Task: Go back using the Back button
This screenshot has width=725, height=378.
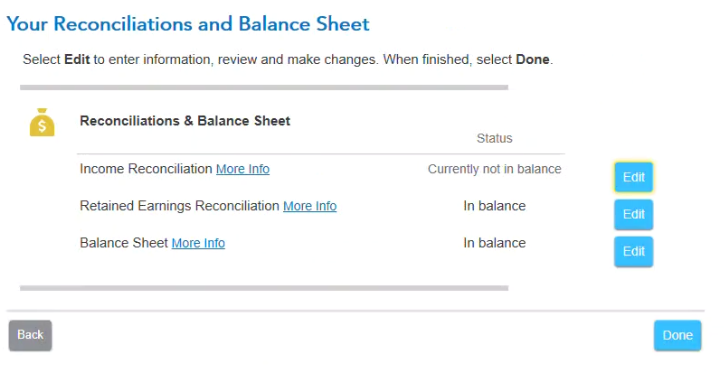Action: (30, 335)
